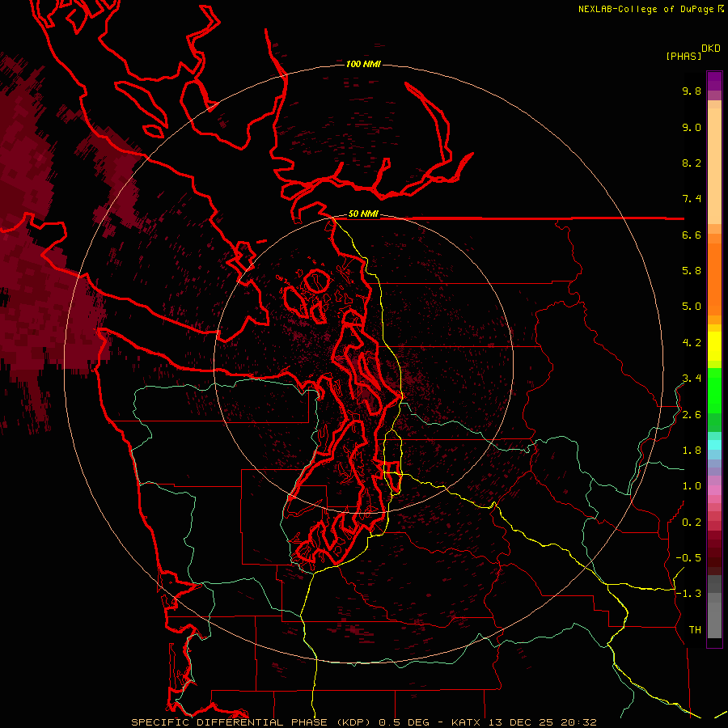728x728 pixels.
Task: Pick the bright green segment of the color scale
Action: point(714,390)
